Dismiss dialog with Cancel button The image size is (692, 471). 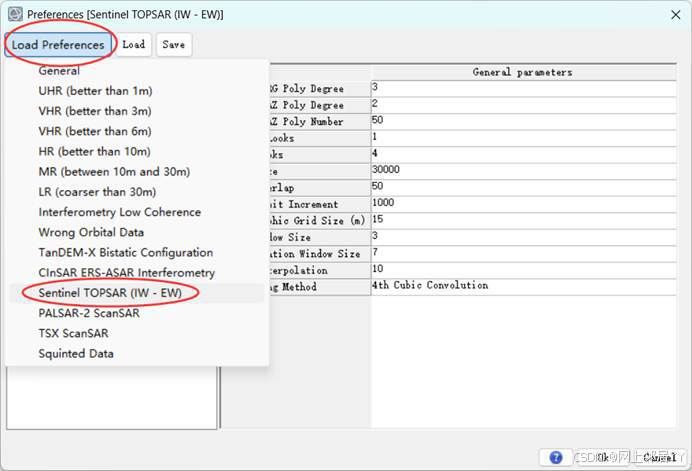[660, 457]
